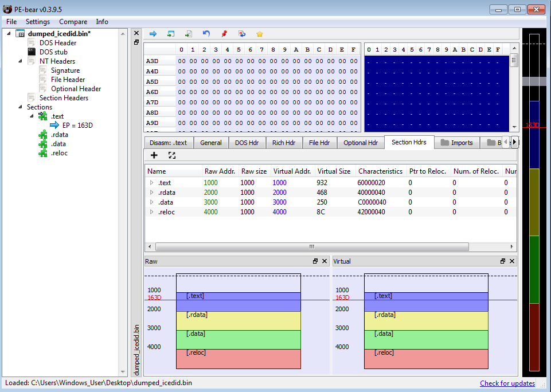The height and width of the screenshot is (392, 551).
Task: Collapse the Sections tree node
Action: click(x=21, y=107)
